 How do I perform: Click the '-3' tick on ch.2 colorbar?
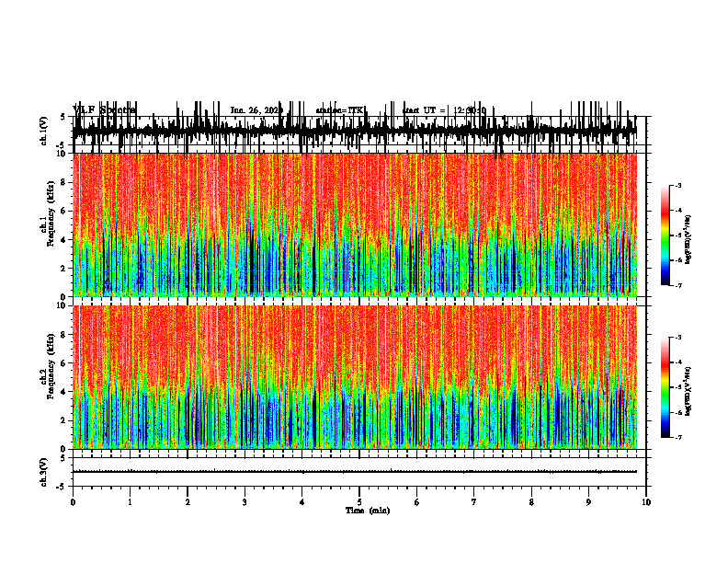click(x=678, y=338)
